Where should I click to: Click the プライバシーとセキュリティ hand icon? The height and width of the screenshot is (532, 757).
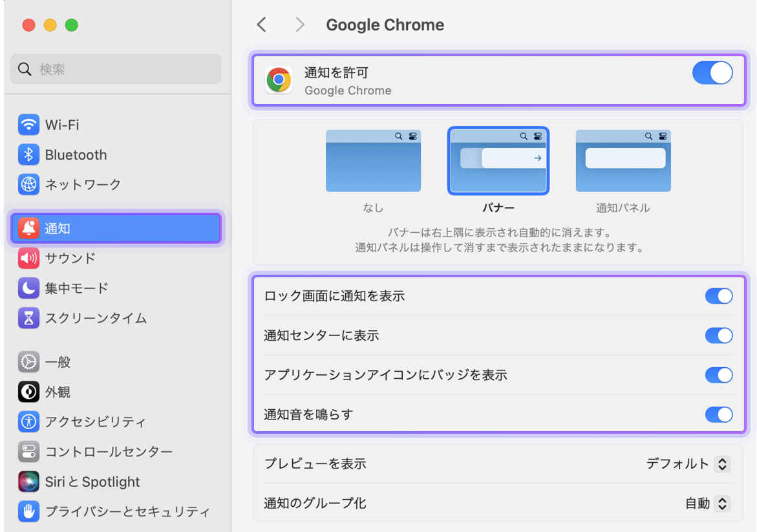pos(28,511)
